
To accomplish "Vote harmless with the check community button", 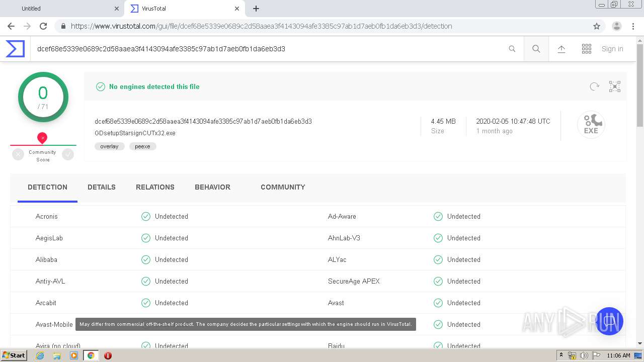I will (68, 155).
